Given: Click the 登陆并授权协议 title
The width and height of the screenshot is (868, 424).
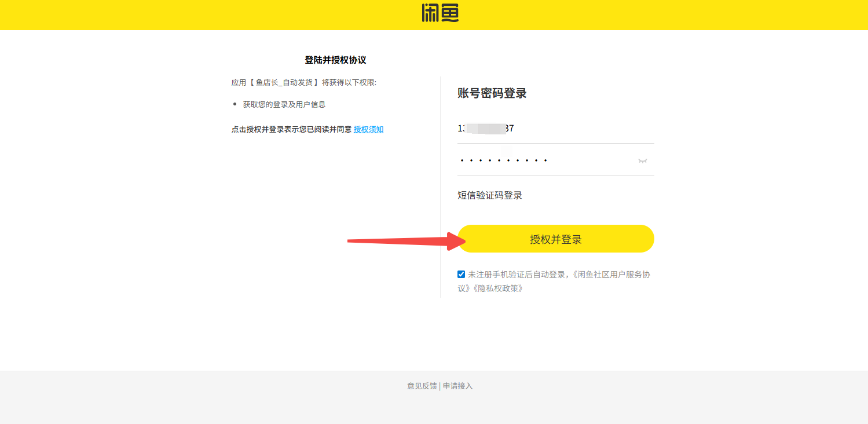Looking at the screenshot, I should point(336,60).
